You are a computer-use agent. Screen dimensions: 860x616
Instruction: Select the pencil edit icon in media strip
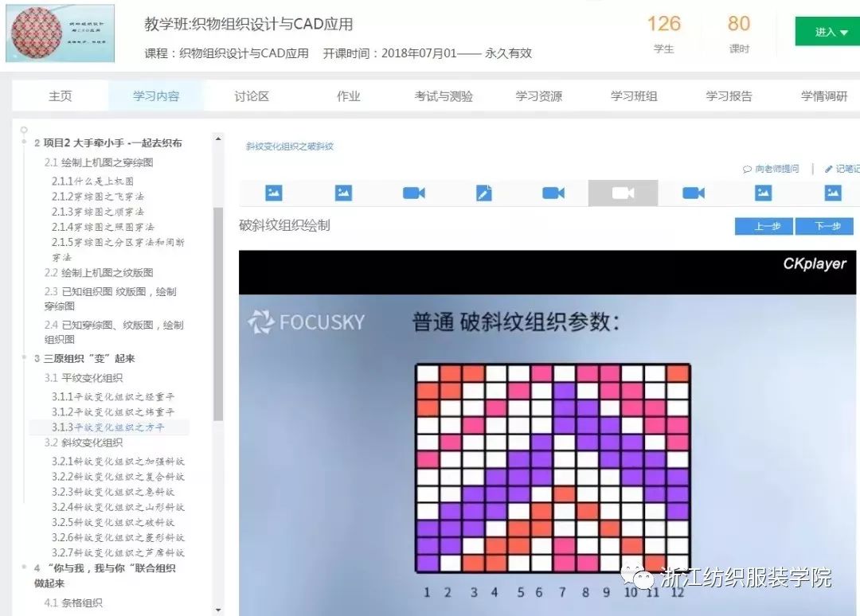pyautogui.click(x=483, y=192)
